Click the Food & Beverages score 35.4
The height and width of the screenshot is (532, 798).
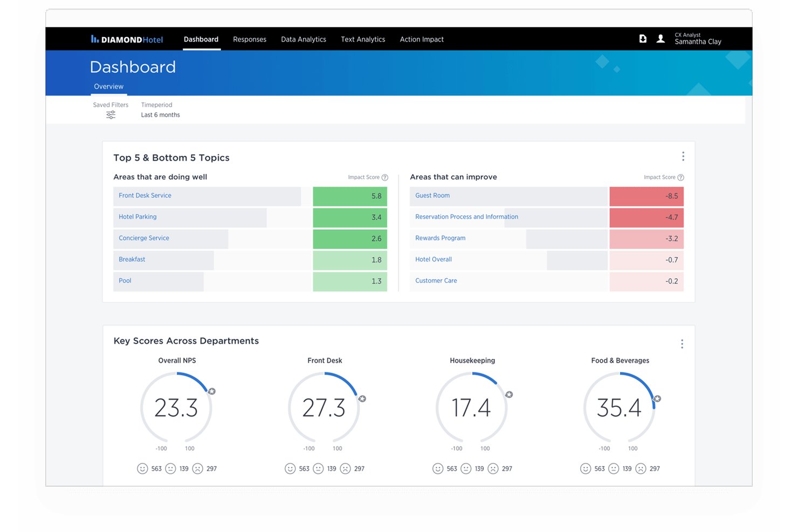tap(619, 408)
